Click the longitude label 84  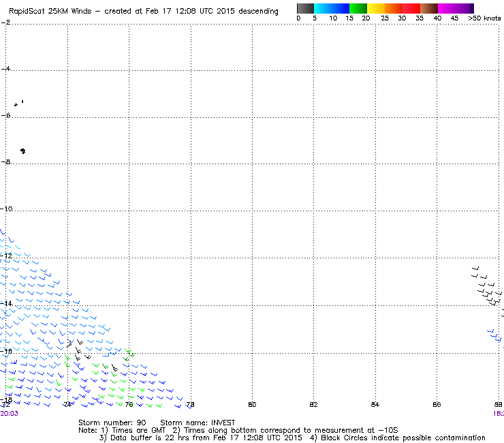click(375, 404)
